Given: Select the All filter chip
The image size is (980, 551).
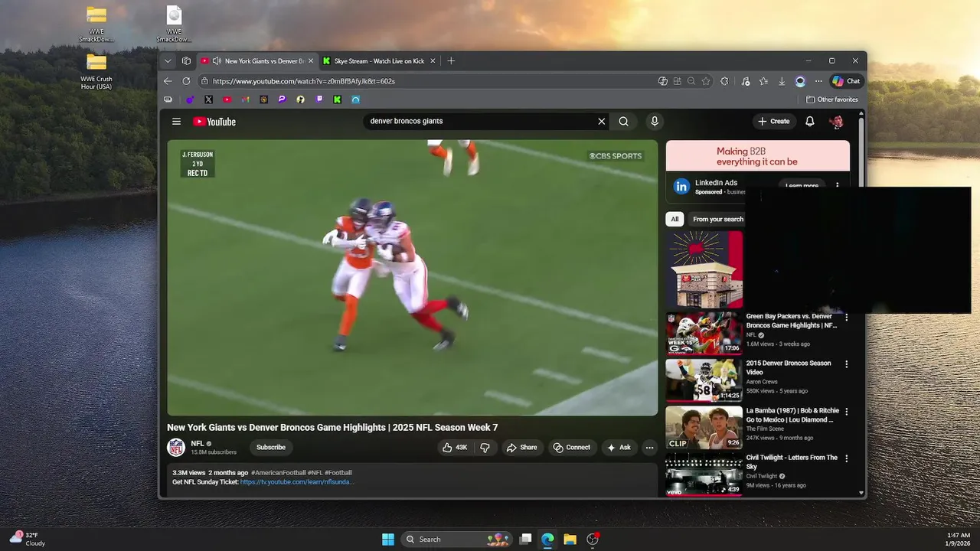Looking at the screenshot, I should (675, 219).
